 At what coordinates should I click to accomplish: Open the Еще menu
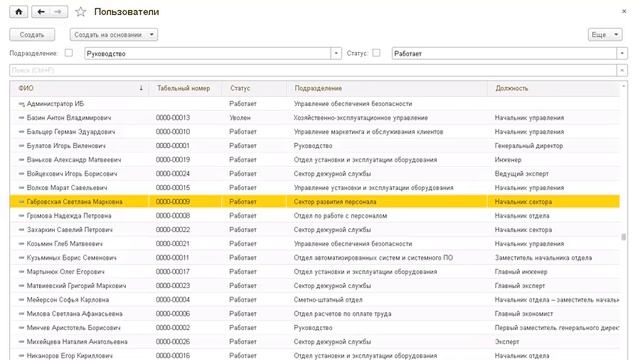pyautogui.click(x=605, y=35)
